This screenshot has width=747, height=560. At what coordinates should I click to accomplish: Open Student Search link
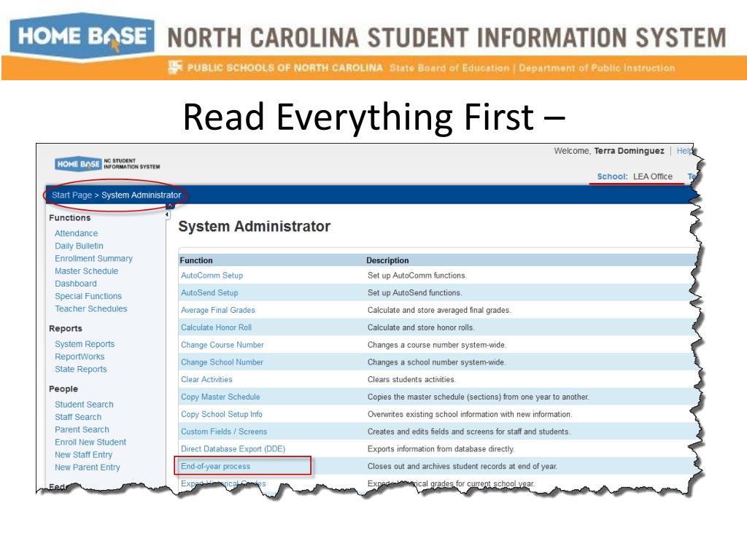coord(85,404)
